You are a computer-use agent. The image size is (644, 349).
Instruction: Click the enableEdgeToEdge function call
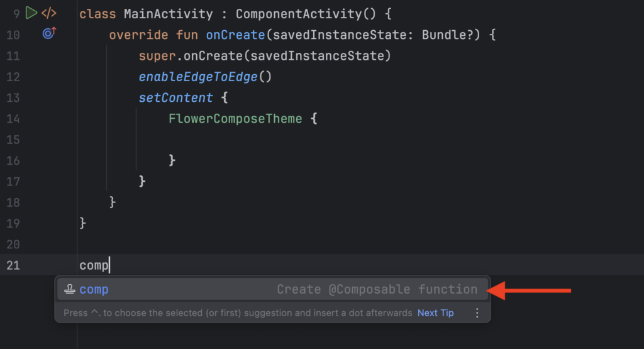(x=198, y=77)
